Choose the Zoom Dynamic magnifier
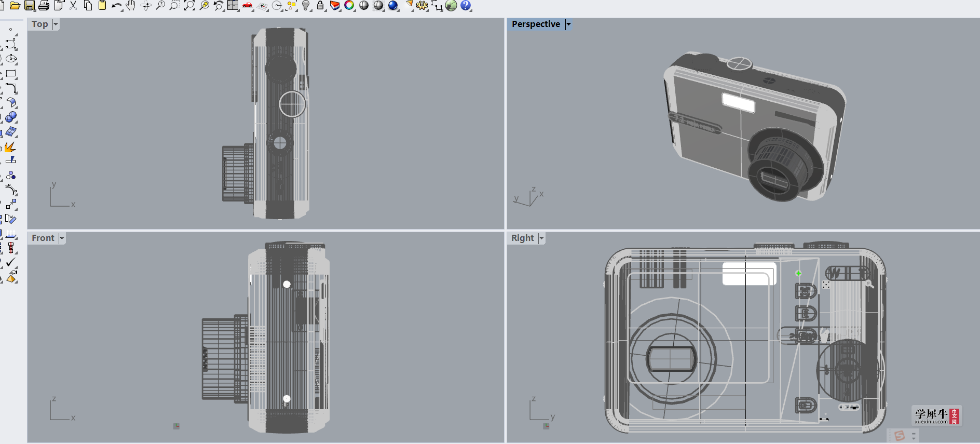 (160, 6)
